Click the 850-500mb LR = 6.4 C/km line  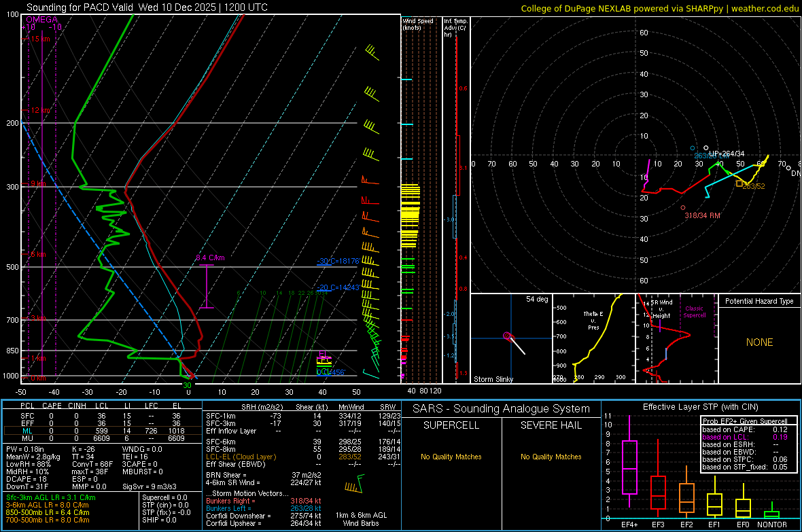coord(48,512)
